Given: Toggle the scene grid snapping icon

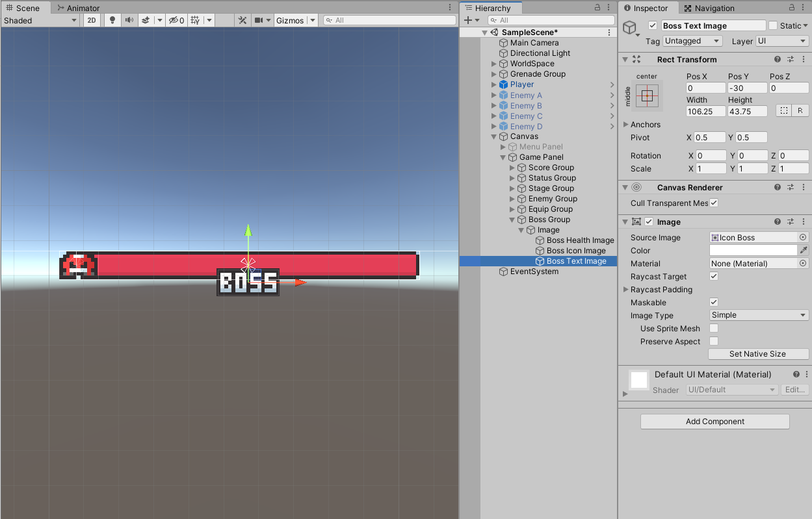Looking at the screenshot, I should coord(194,20).
